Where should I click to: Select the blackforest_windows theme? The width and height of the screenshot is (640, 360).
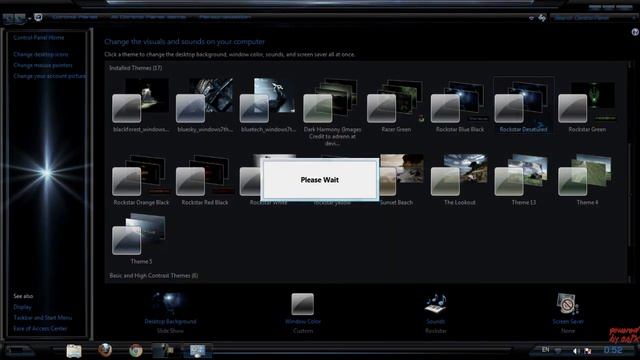tap(141, 105)
